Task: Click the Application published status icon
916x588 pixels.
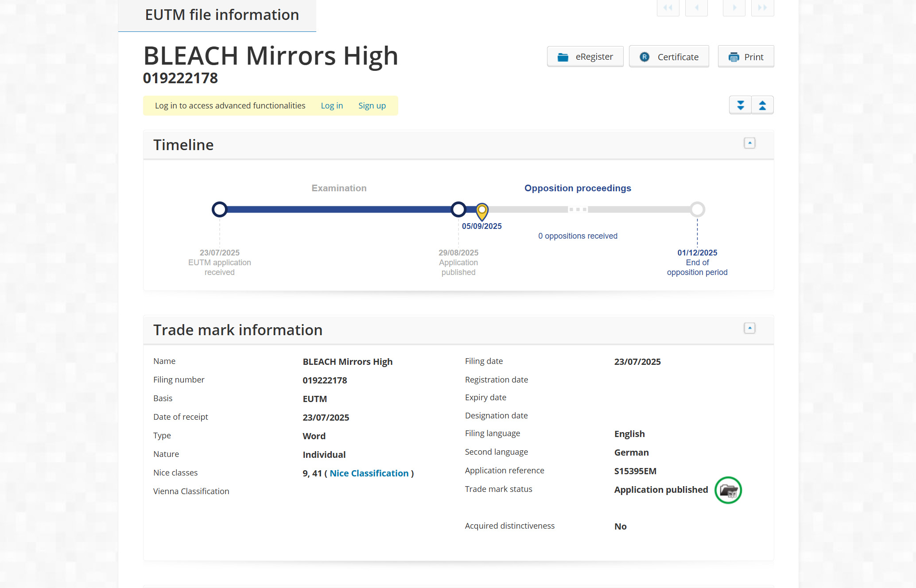Action: (728, 490)
